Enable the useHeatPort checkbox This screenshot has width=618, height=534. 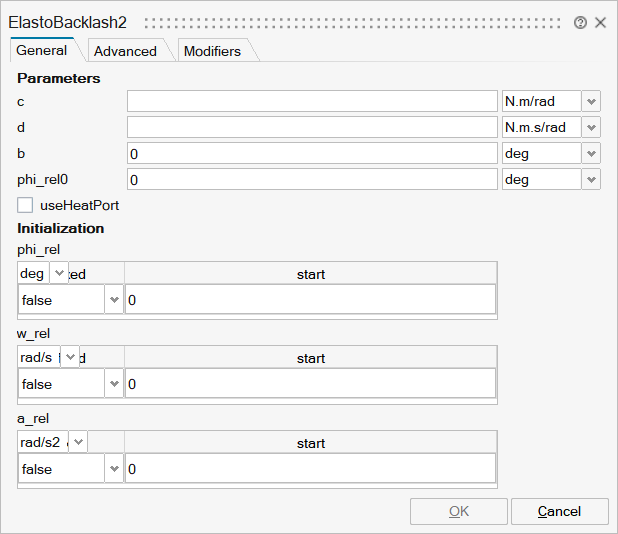tap(26, 205)
